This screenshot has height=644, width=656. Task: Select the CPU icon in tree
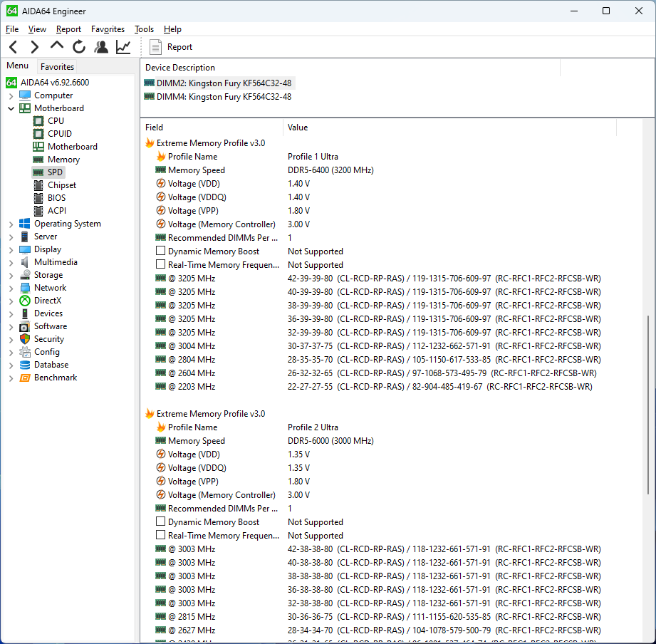point(38,121)
